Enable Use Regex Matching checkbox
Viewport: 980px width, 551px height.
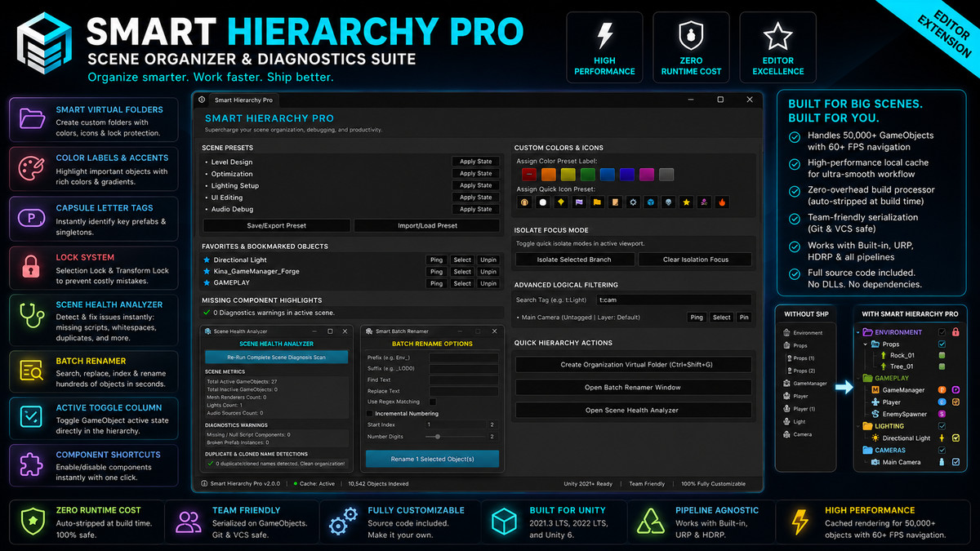point(432,402)
